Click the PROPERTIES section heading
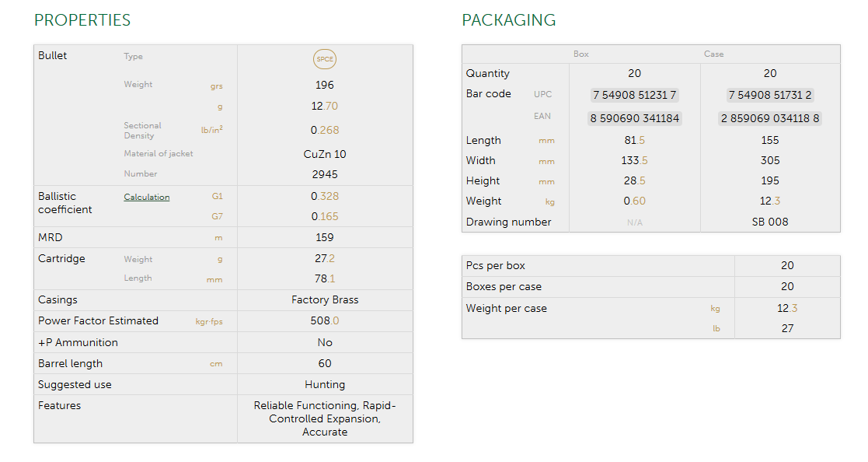Viewport: 868px width, 462px height. [82, 20]
